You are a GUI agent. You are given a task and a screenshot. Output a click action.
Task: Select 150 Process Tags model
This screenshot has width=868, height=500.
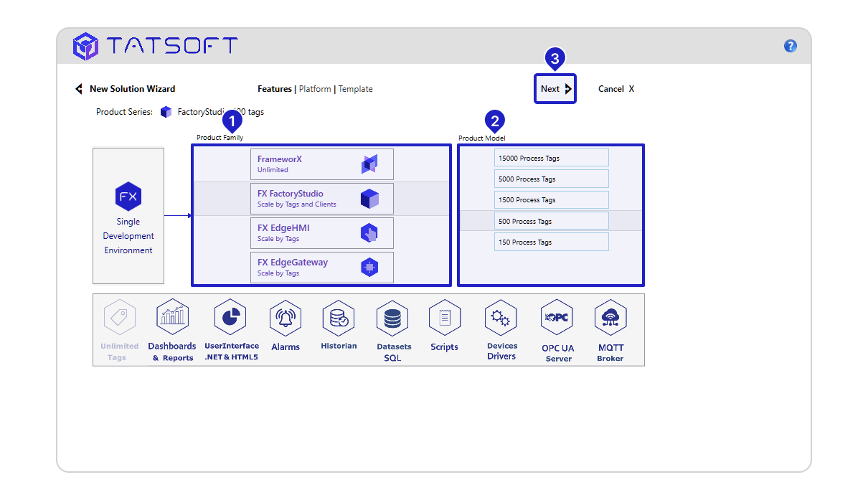point(551,242)
